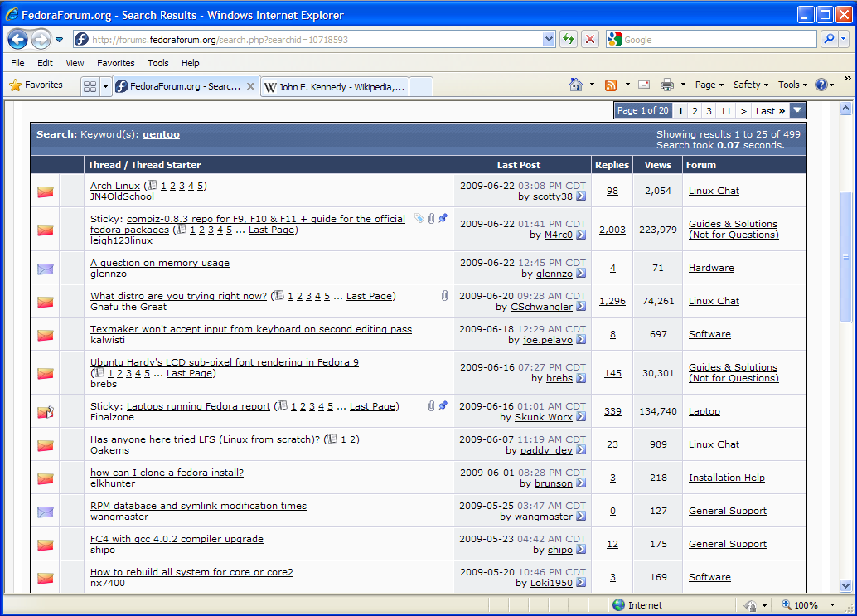
Task: Go to last post by paddy_dev
Action: [x=582, y=450]
